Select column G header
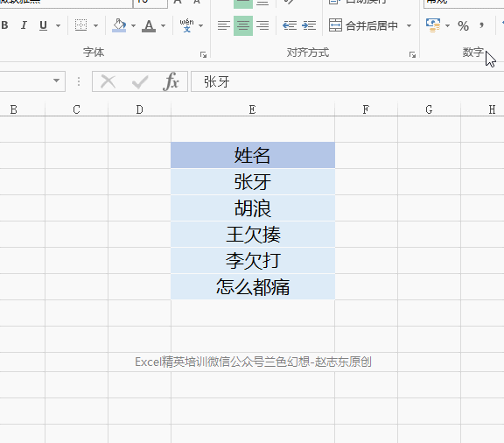504x443 pixels. [x=429, y=109]
